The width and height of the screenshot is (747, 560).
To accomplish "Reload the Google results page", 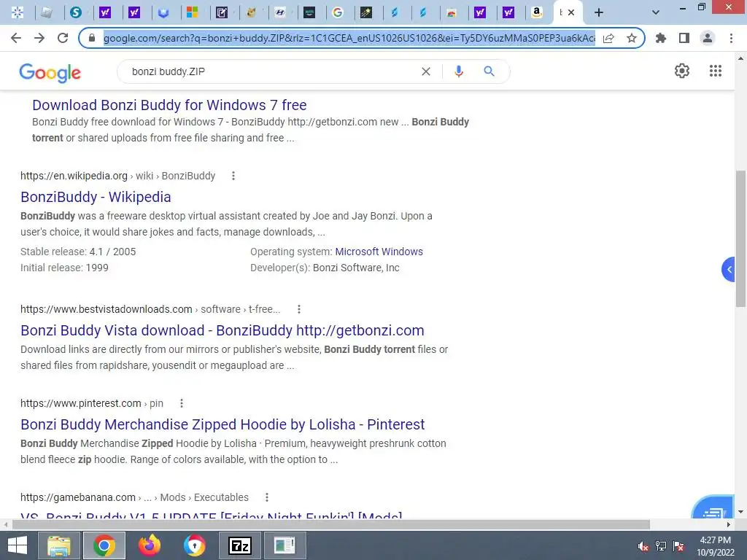I will click(x=63, y=38).
